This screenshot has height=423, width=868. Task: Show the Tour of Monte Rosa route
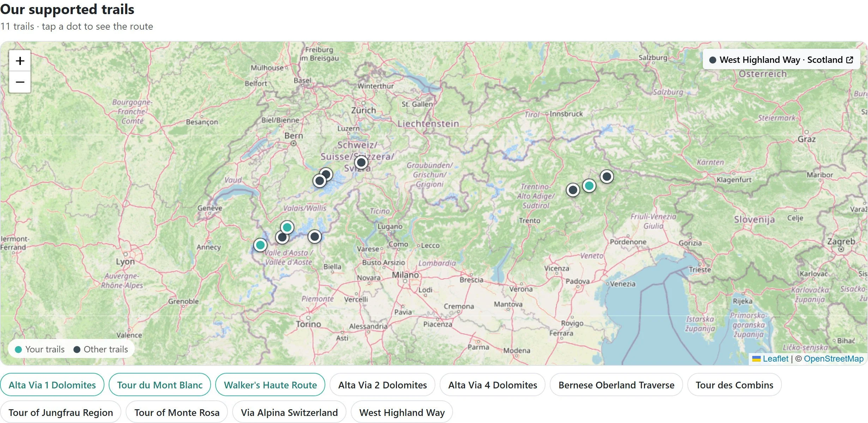click(177, 412)
